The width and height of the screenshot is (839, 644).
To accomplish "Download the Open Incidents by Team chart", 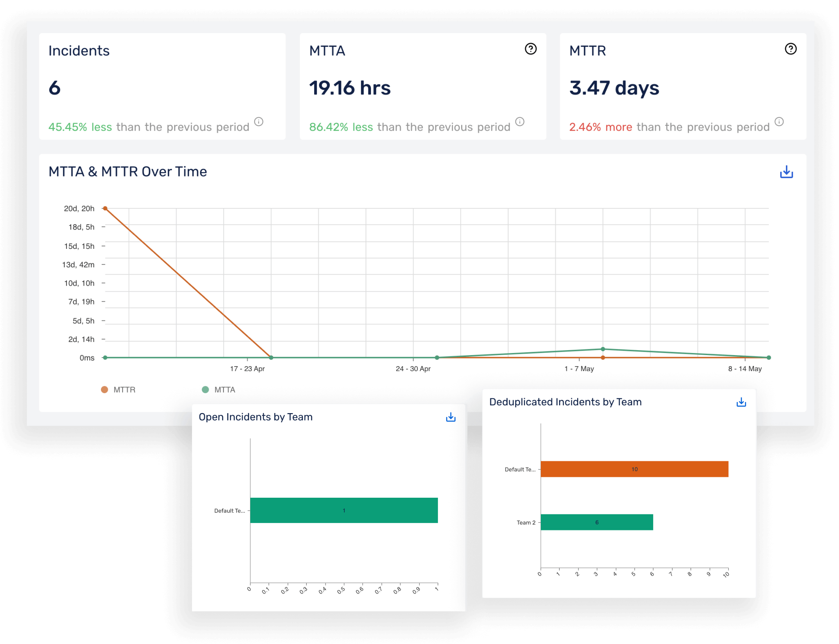I will point(451,417).
